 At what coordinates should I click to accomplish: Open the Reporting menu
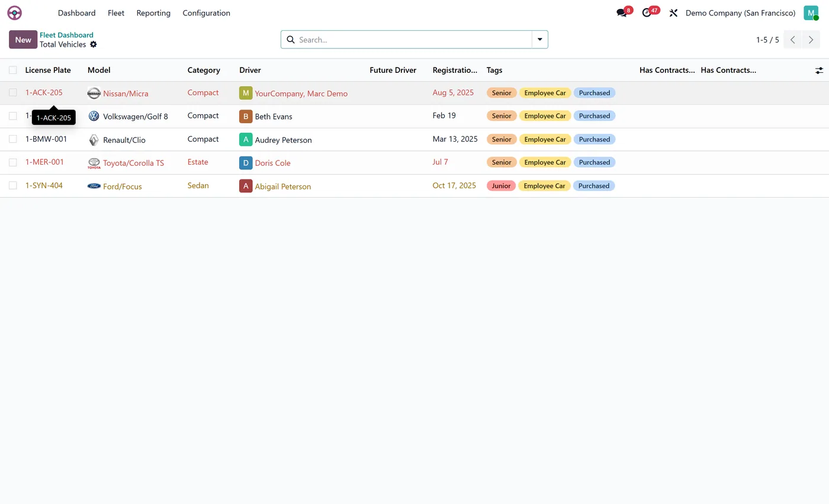click(153, 13)
